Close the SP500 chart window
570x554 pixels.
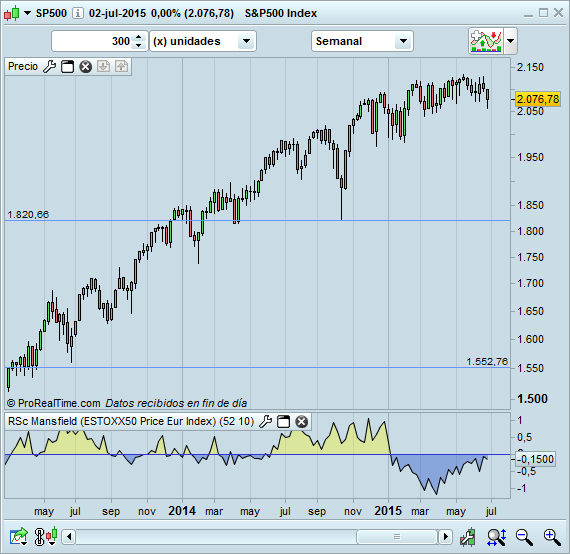[x=558, y=13]
